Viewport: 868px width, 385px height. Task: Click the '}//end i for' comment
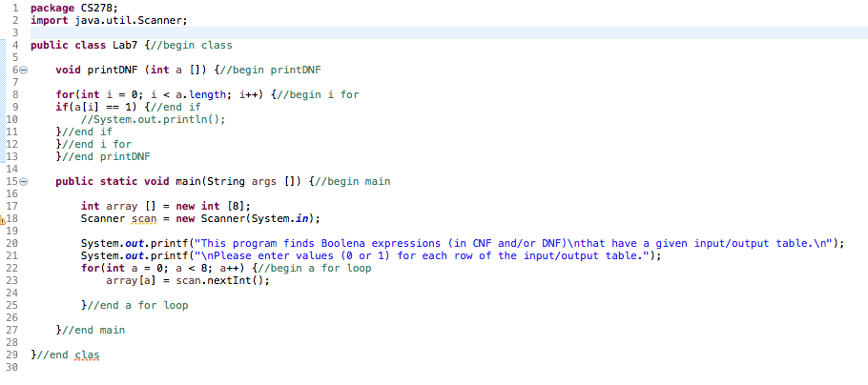click(x=93, y=145)
